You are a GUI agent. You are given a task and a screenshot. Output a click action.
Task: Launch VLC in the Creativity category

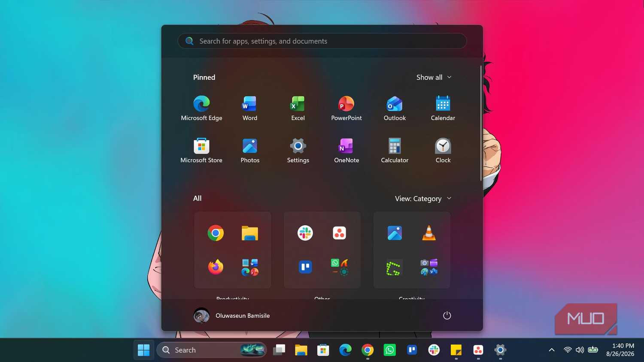[428, 233]
